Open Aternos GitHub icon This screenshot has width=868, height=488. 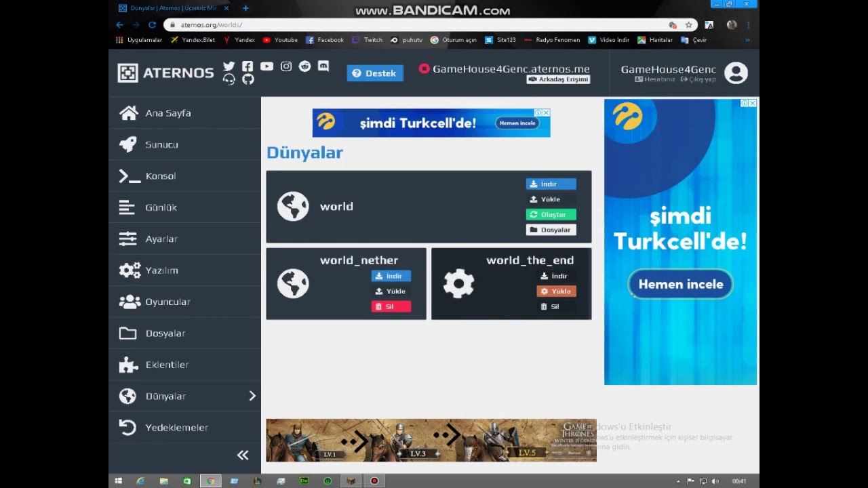pyautogui.click(x=248, y=79)
